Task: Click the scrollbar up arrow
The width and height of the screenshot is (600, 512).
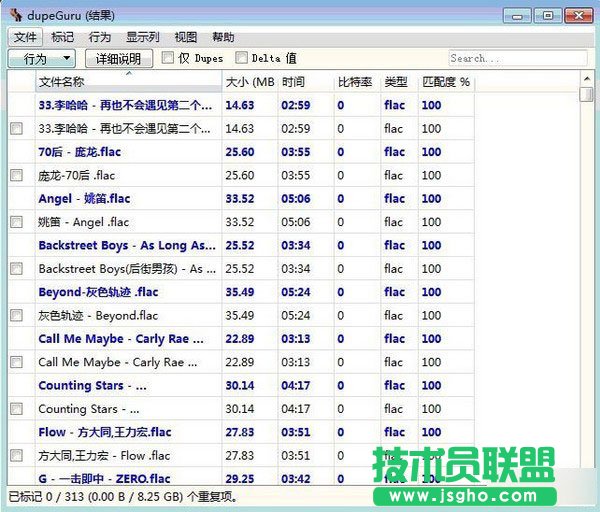Action: point(587,78)
